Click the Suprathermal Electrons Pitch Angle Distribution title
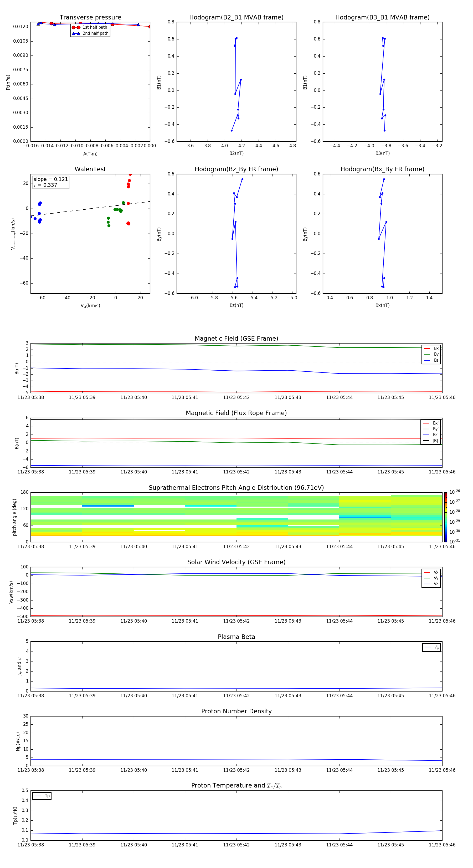Image resolution: width=473 pixels, height=868 pixels. click(x=236, y=488)
